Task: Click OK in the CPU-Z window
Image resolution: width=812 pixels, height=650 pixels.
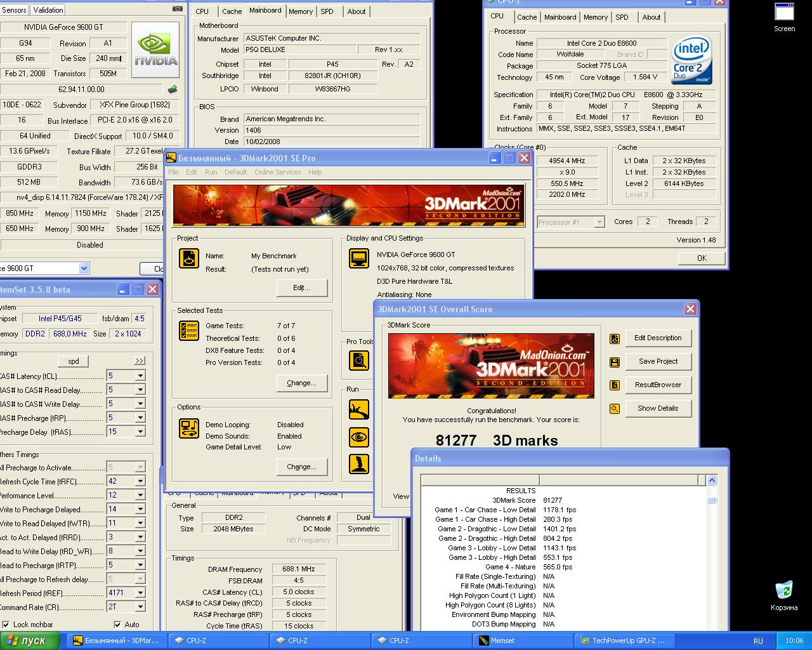Action: pos(702,258)
